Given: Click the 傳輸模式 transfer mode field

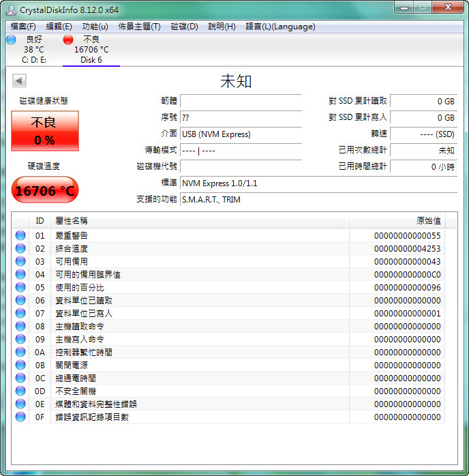Looking at the screenshot, I should coord(241,150).
